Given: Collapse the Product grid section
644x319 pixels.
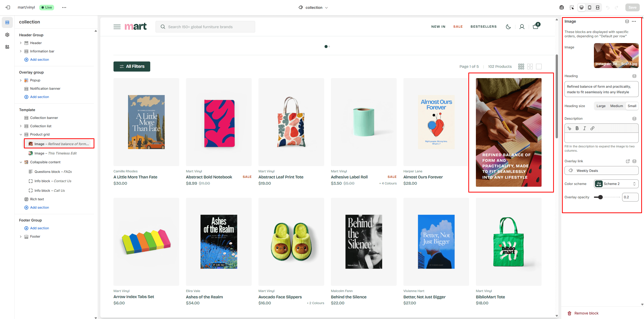Looking at the screenshot, I should pyautogui.click(x=21, y=135).
